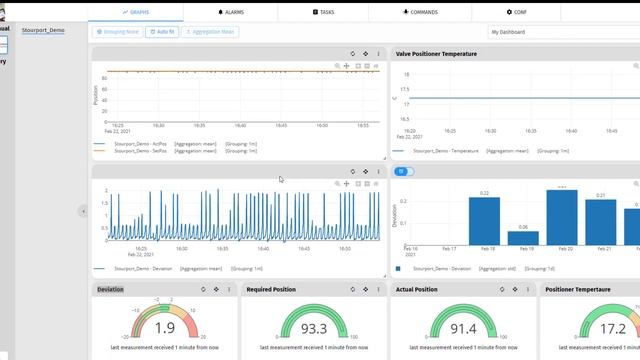The height and width of the screenshot is (360, 640).
Task: Click the second square icon on Deviation time-series chart
Action: 367,184
